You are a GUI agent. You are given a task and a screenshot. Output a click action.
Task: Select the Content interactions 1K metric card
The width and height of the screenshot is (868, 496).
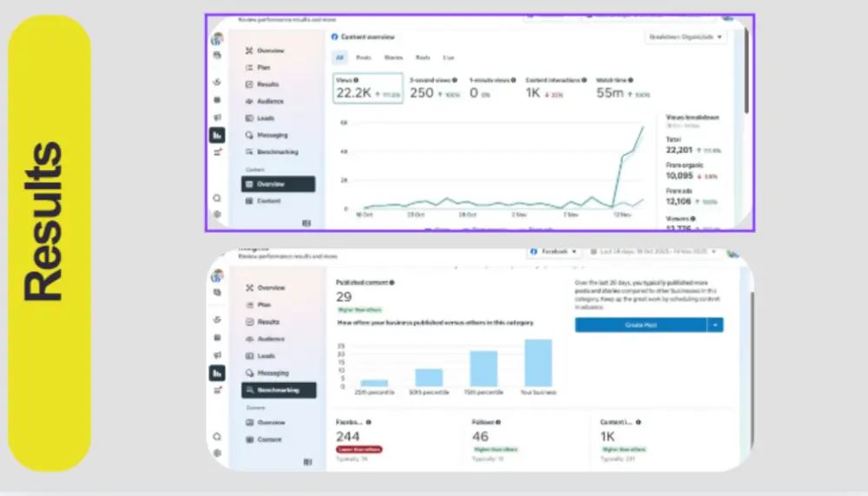[x=556, y=88]
